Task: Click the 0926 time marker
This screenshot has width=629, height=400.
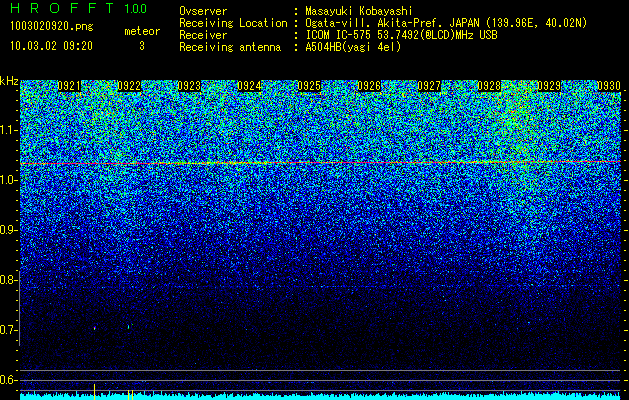Action: [x=369, y=86]
